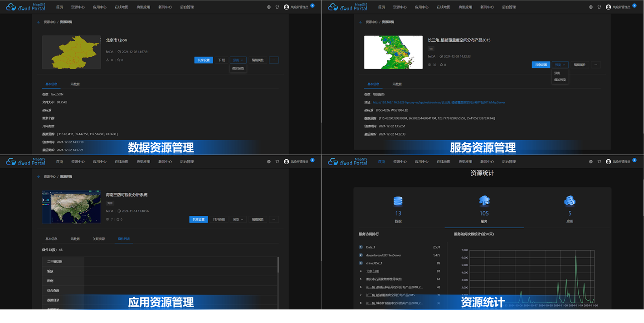This screenshot has width=644, height=323.
Task: Click the download count icon under 北京市1.json
Action: point(108,60)
